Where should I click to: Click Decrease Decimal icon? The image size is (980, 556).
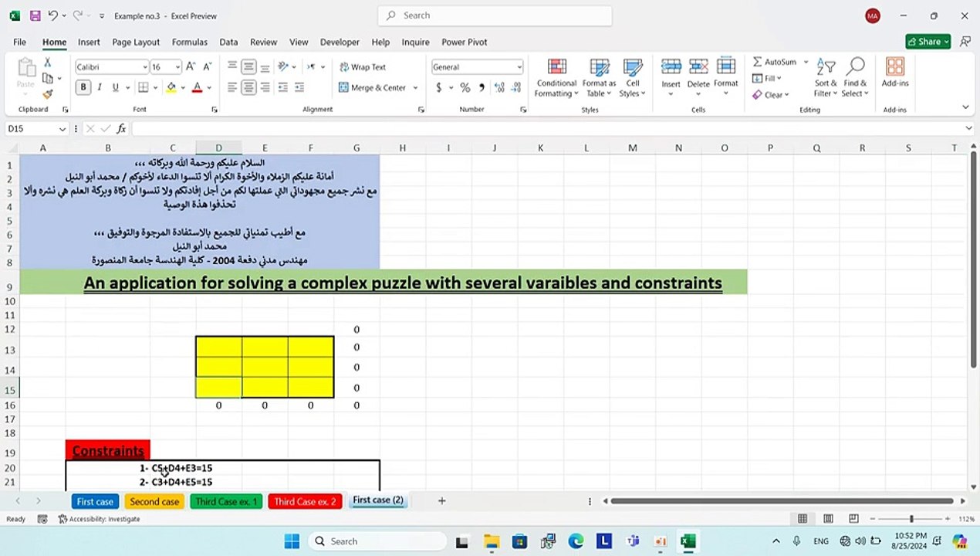click(x=516, y=88)
